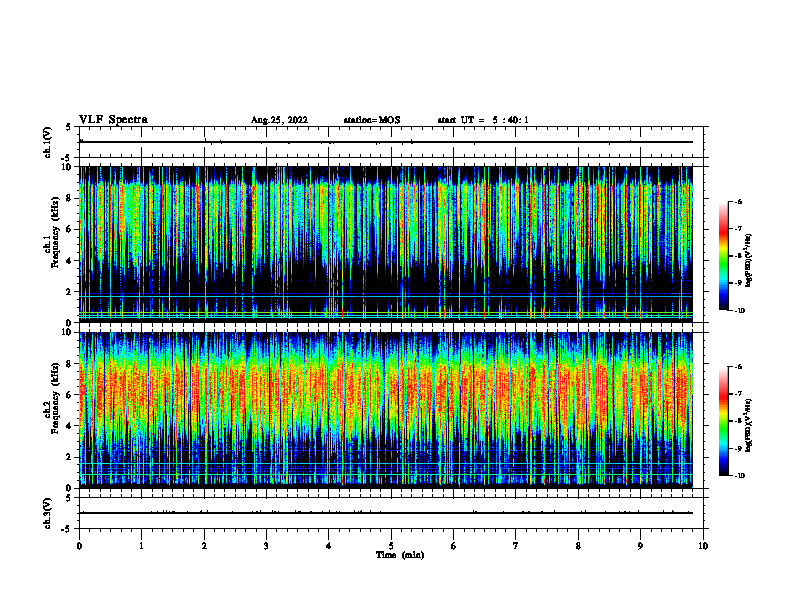
Task: Click the "-10" label on ch.2 color bar
Action: (x=740, y=476)
